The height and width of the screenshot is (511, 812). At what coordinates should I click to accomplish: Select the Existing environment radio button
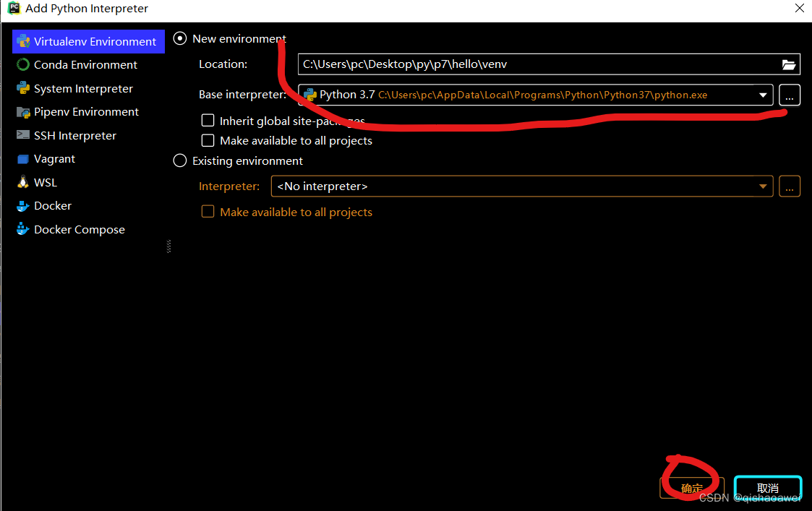pos(180,160)
